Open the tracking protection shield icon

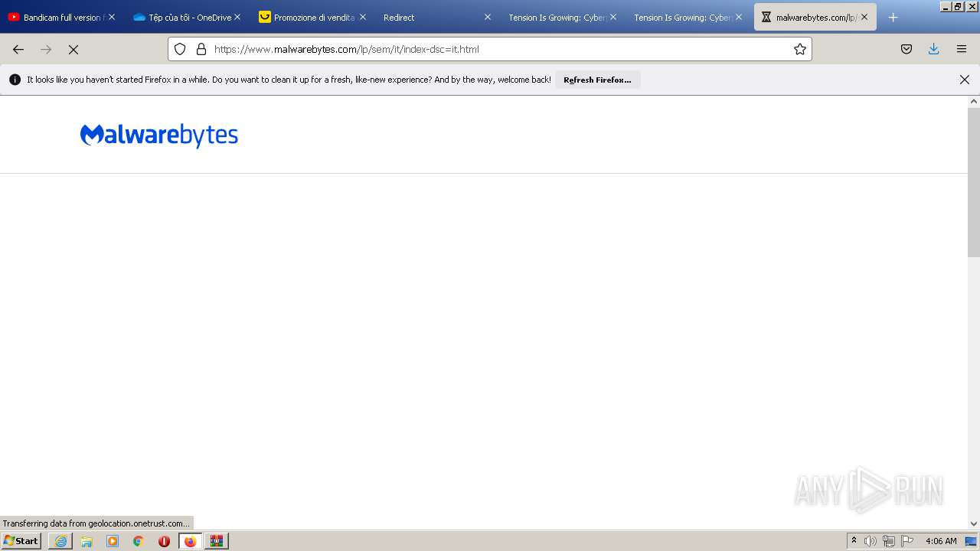pos(180,49)
